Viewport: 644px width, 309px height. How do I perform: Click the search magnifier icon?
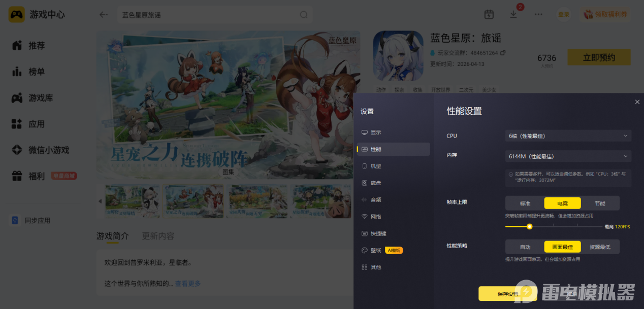(x=304, y=15)
